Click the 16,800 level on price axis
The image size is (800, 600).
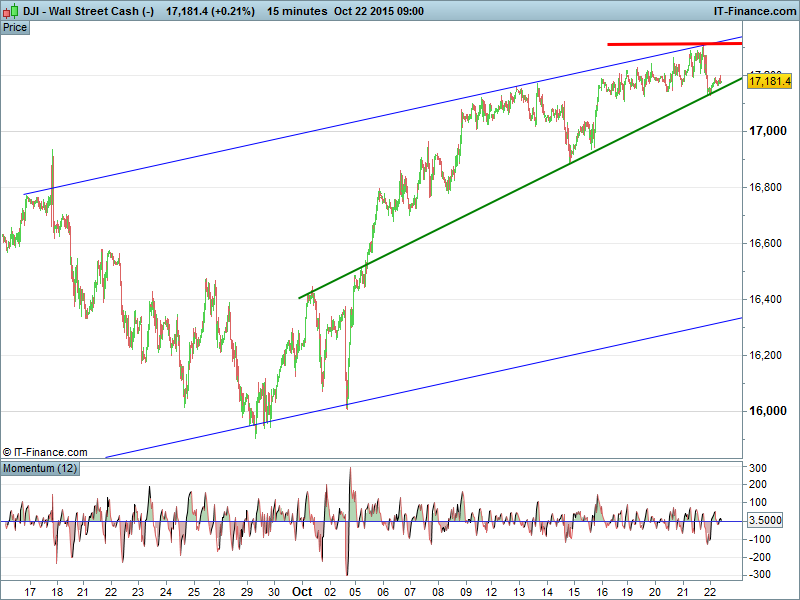(769, 187)
